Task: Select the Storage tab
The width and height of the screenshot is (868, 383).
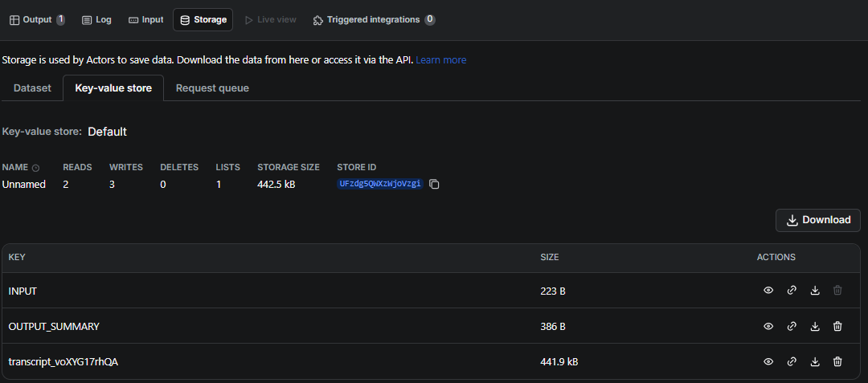Action: [203, 19]
